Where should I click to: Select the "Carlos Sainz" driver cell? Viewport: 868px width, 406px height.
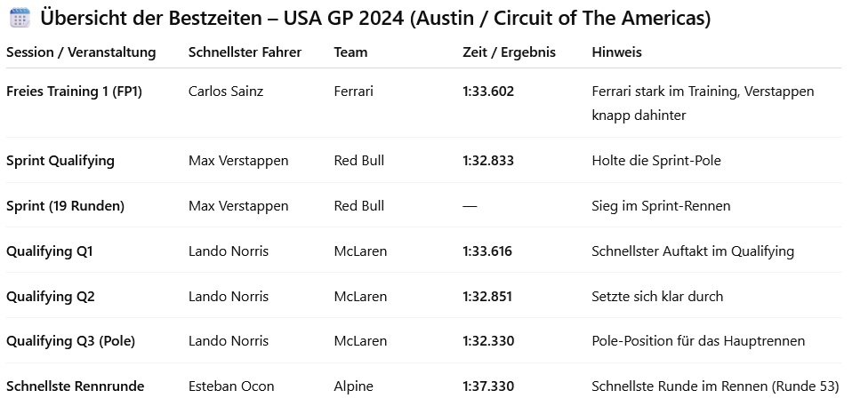point(226,91)
